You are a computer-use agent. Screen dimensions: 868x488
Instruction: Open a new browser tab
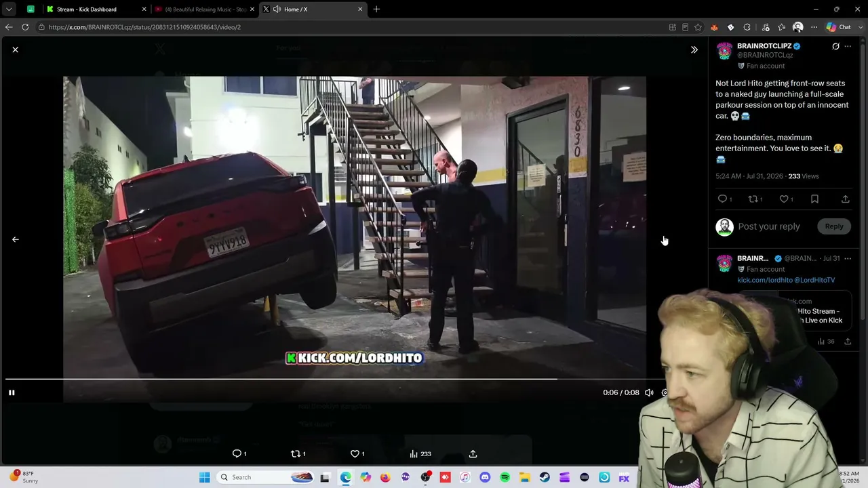[x=376, y=9]
